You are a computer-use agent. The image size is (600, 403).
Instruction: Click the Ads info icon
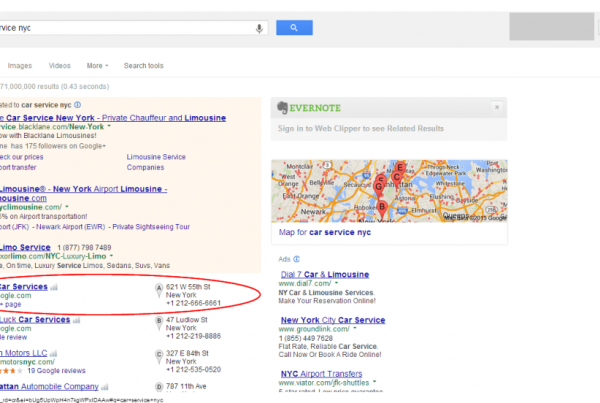(297, 259)
